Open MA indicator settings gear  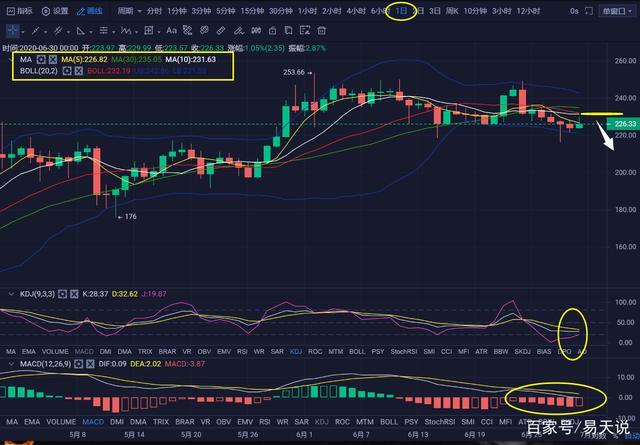tap(41, 60)
